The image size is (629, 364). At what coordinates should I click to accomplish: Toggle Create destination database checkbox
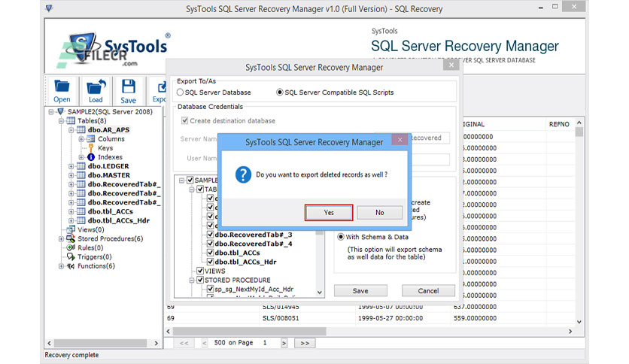pyautogui.click(x=184, y=120)
